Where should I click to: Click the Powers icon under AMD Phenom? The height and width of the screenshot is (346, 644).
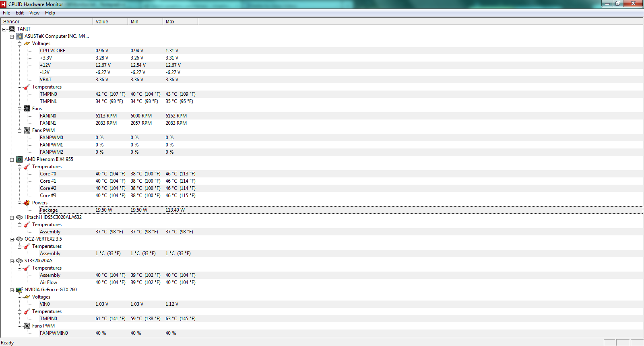(27, 203)
